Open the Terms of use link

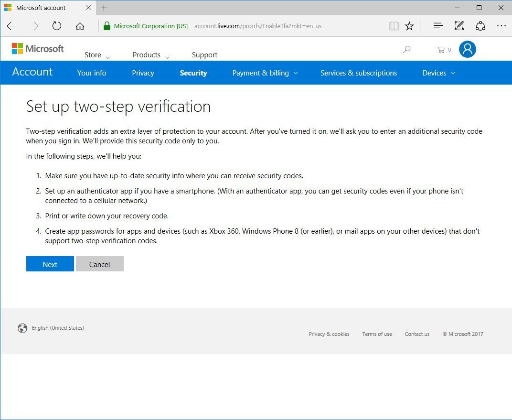pos(377,334)
